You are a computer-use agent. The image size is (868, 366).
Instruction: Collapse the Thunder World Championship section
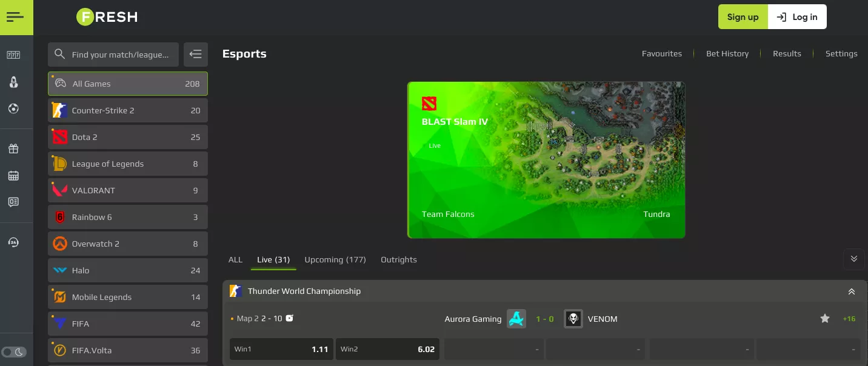point(851,291)
